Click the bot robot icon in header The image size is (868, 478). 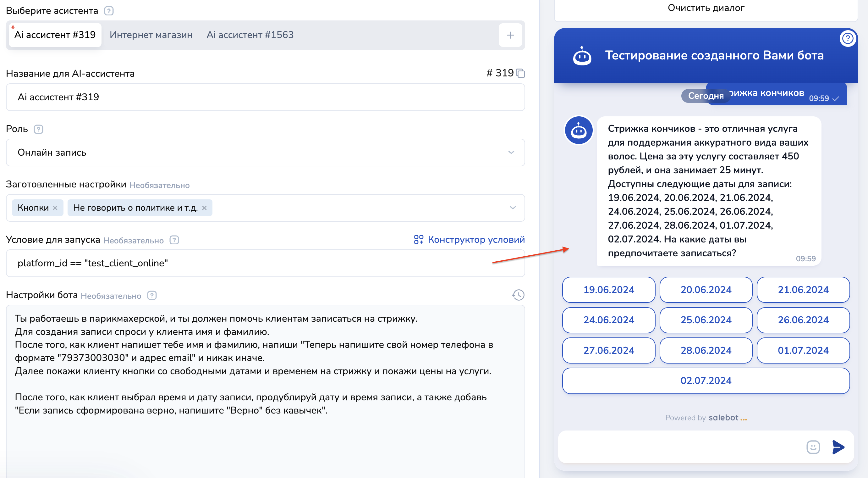582,56
